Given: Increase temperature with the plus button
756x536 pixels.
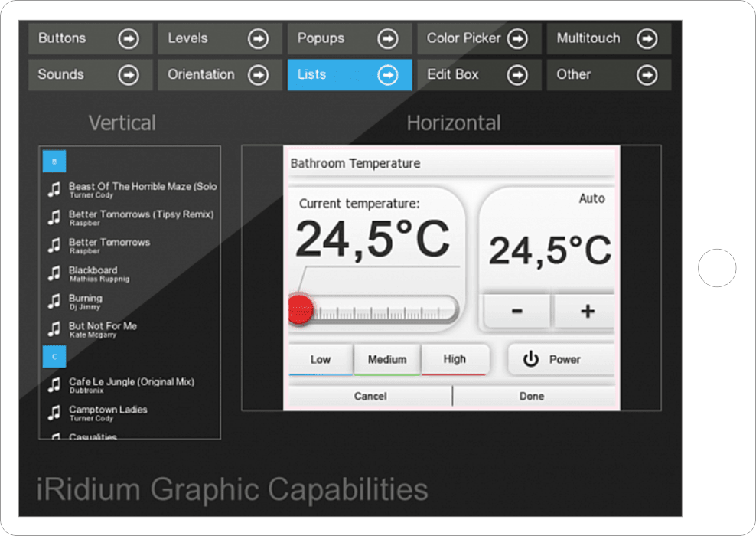Looking at the screenshot, I should (x=587, y=311).
